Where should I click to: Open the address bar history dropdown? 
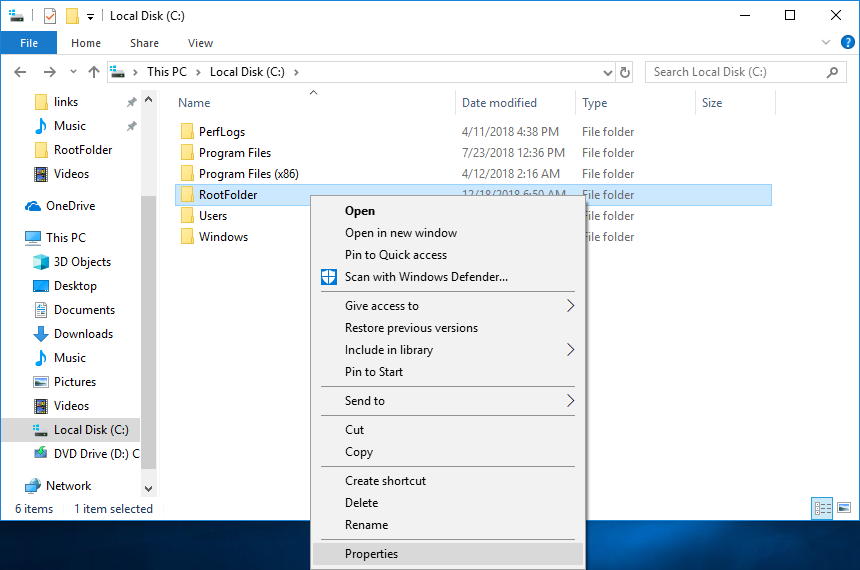click(x=607, y=72)
